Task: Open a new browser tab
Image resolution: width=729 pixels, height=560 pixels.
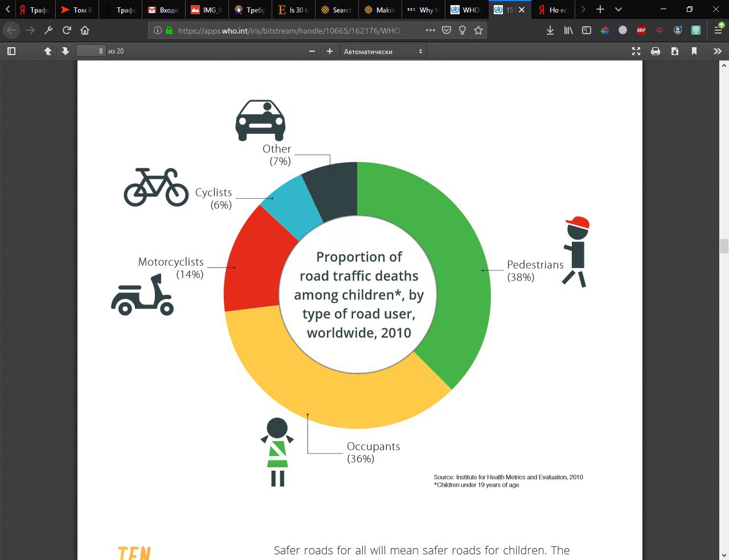Action: [600, 10]
